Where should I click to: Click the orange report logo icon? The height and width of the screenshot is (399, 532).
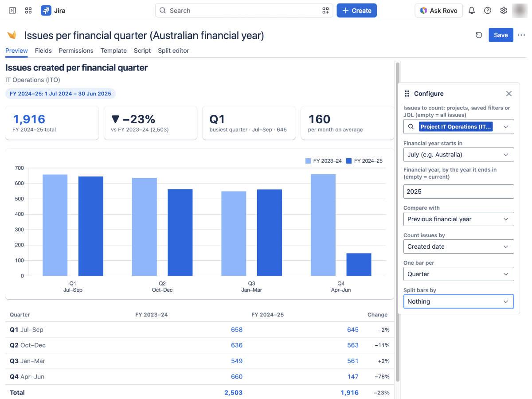point(12,35)
